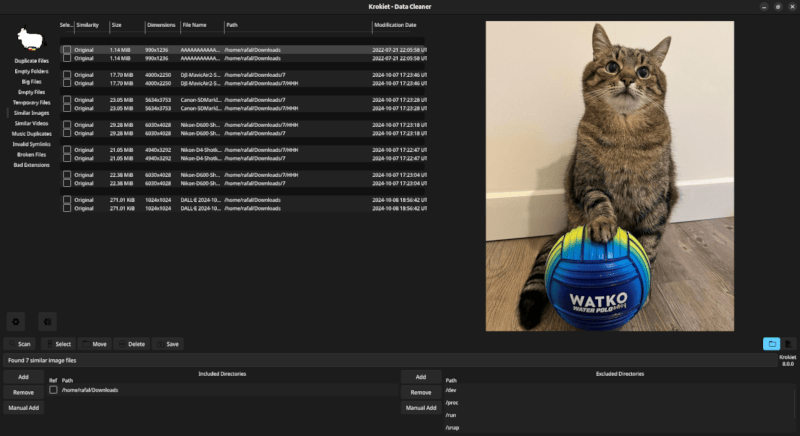Image resolution: width=800 pixels, height=436 pixels.
Task: Toggle the Ref checkbox for /home/rafal/Downloads
Action: [x=53, y=390]
